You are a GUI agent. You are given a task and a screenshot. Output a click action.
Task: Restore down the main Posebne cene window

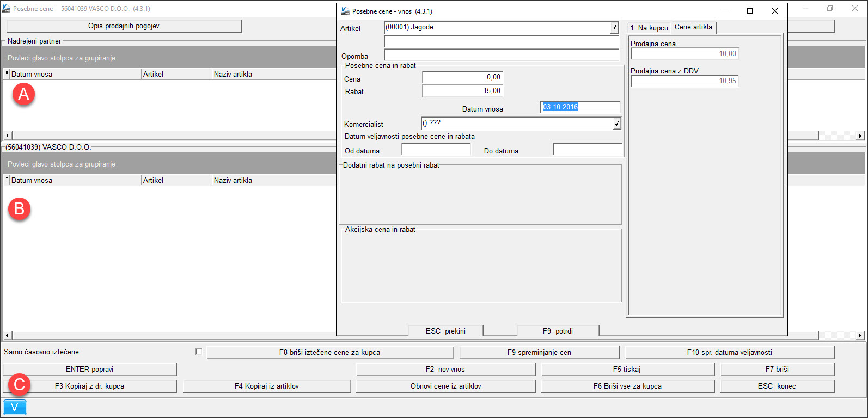click(830, 9)
